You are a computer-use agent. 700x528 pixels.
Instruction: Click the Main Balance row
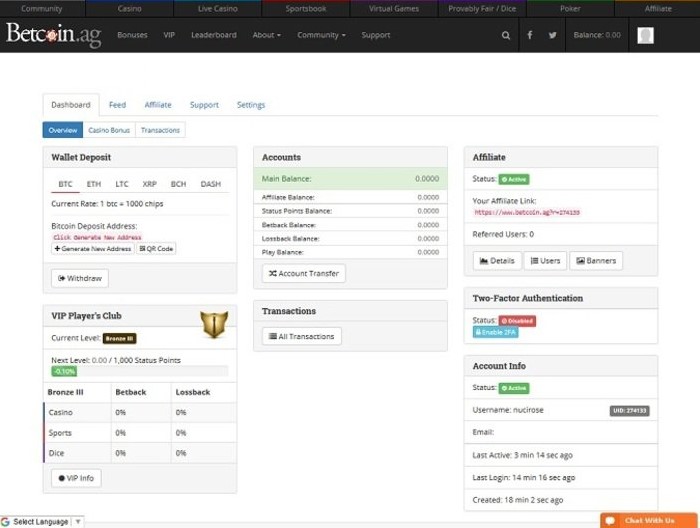pyautogui.click(x=350, y=179)
